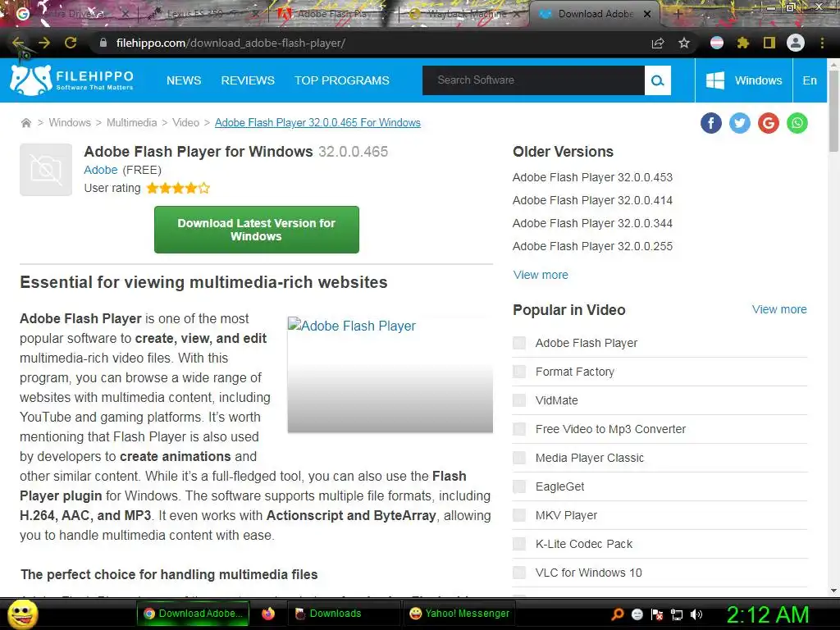Screen dimensions: 840x630
Task: Focus the Search Software field
Action: (533, 80)
